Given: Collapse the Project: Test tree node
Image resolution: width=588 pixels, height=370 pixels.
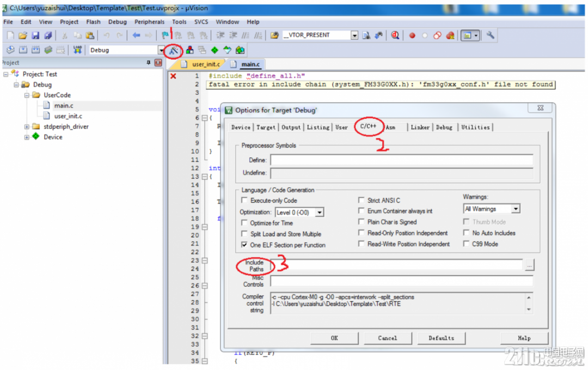Looking at the screenshot, I should (5, 74).
